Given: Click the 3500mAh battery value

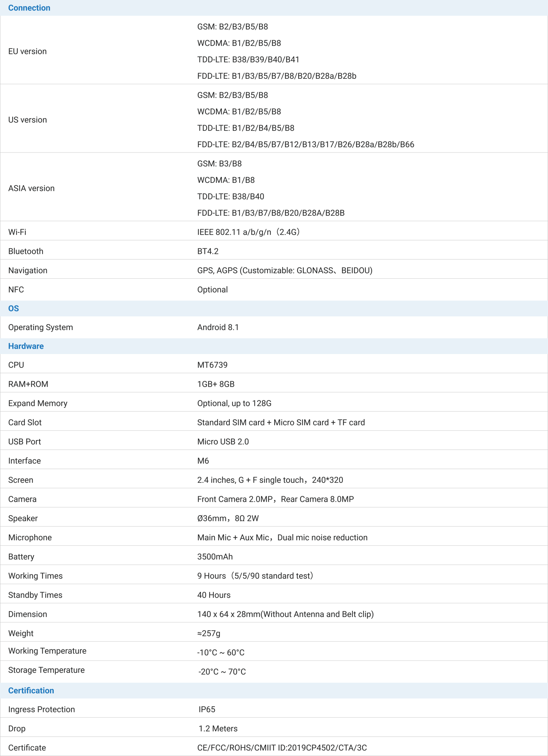Looking at the screenshot, I should (215, 557).
